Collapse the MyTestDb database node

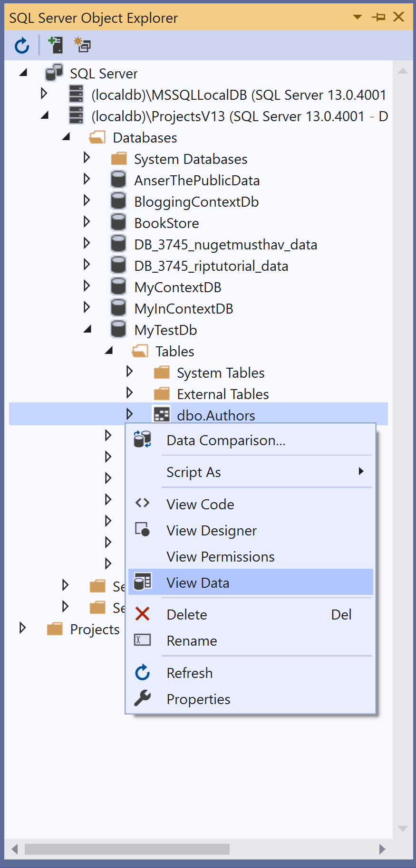(x=87, y=329)
